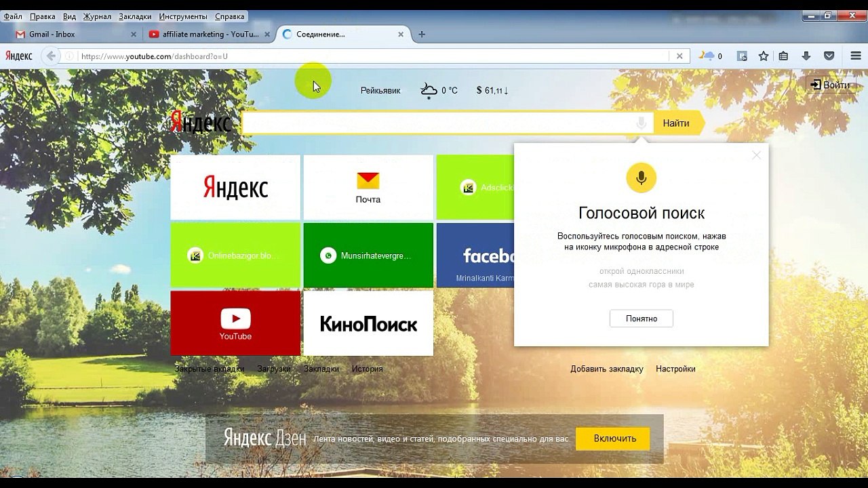Click the Яндекс Дзен logo in banner
Image resolution: width=868 pixels, height=488 pixels.
[265, 439]
